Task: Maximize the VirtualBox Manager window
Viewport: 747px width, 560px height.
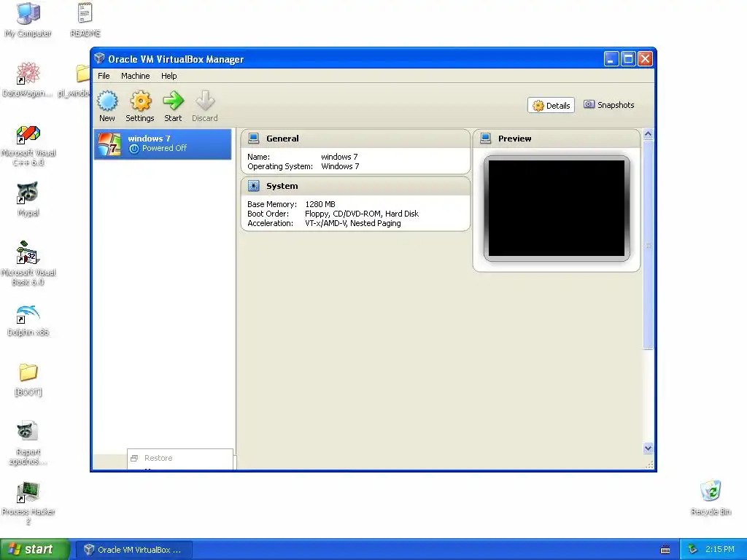Action: 628,59
